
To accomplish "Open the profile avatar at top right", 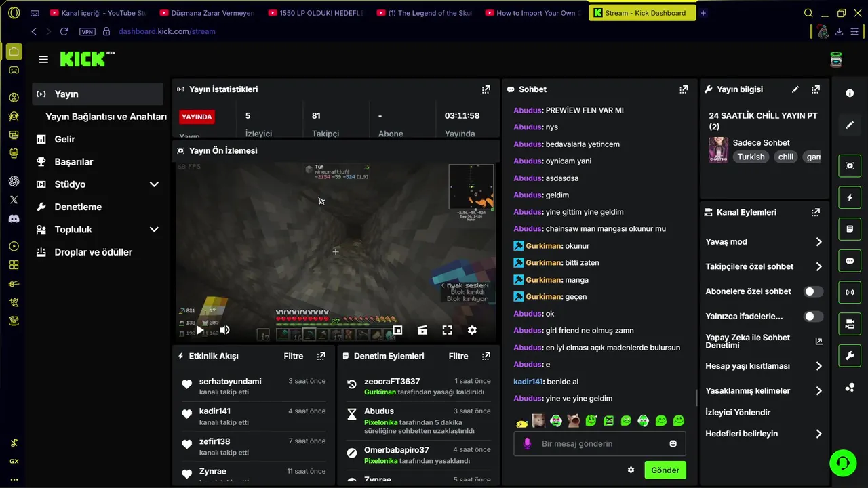I will (836, 60).
